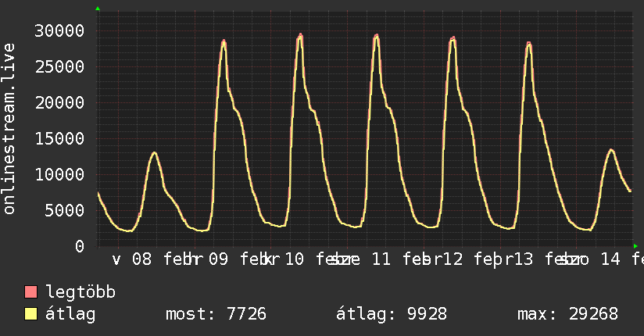Image resolution: width=644 pixels, height=336 pixels.
Task: Click the small peak near v 08
Action: click(155, 153)
